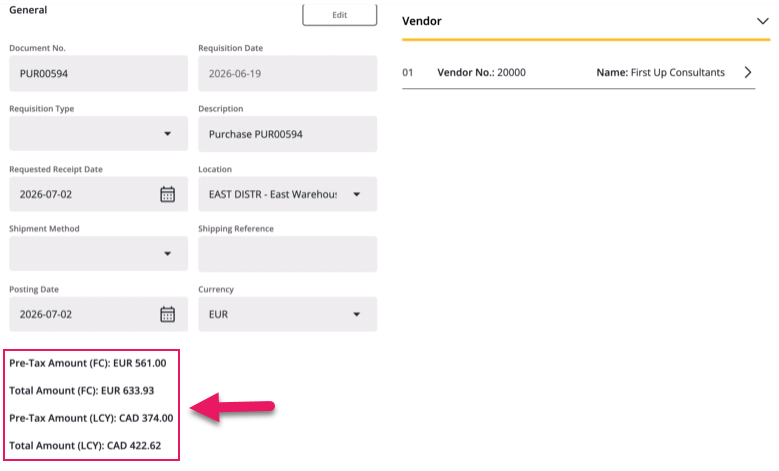Click the Shipping Reference field
This screenshot has height=471, width=779.
pos(287,254)
